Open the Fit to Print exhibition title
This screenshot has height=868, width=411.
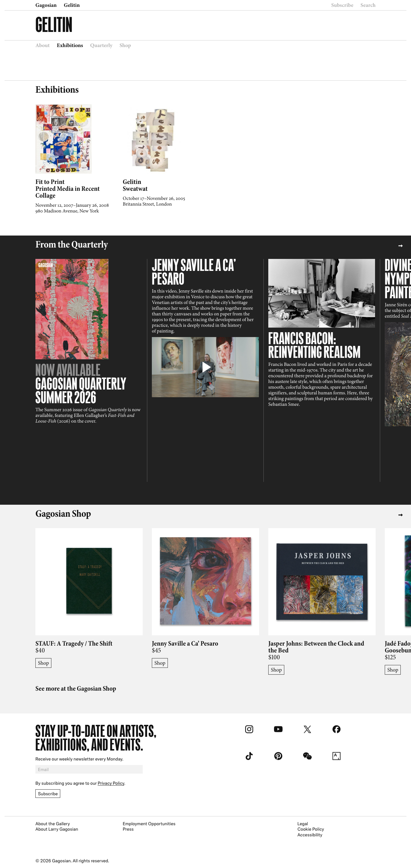[x=67, y=189]
